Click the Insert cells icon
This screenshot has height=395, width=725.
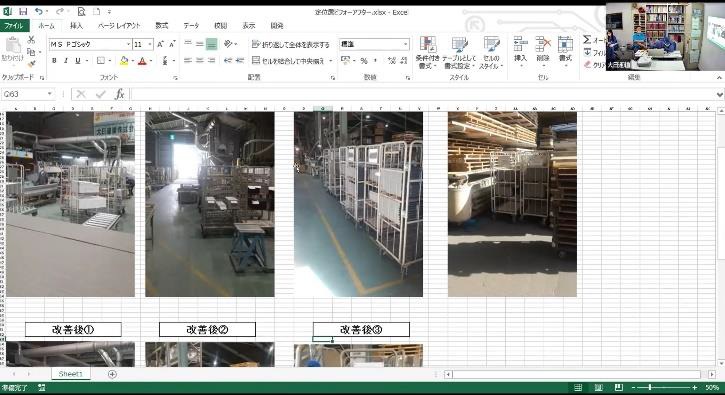click(520, 51)
